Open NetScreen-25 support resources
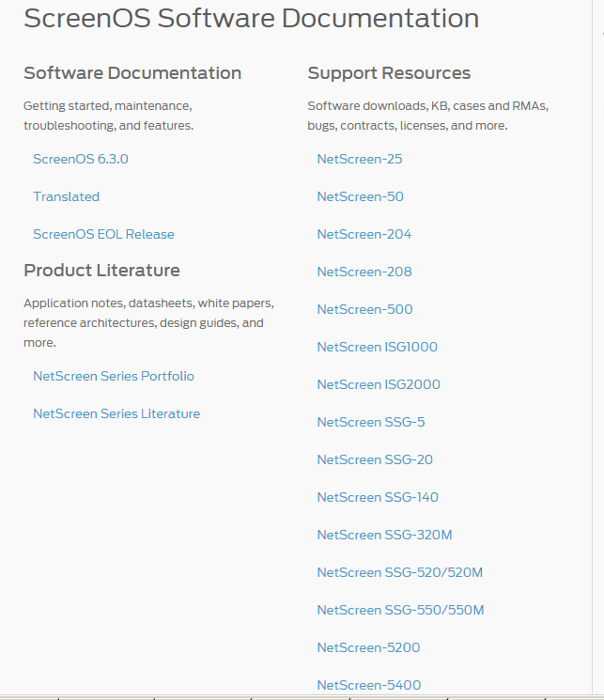Viewport: 604px width, 700px height. (x=360, y=159)
